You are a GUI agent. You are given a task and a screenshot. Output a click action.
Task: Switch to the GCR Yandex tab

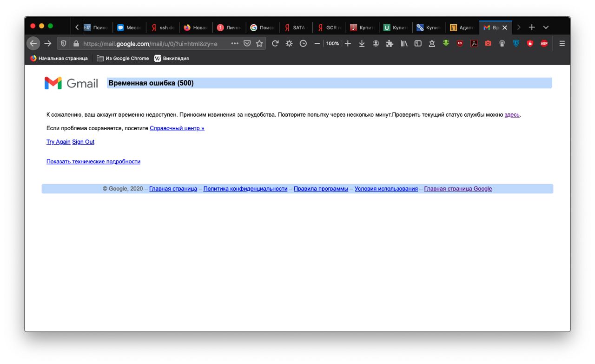pos(330,27)
